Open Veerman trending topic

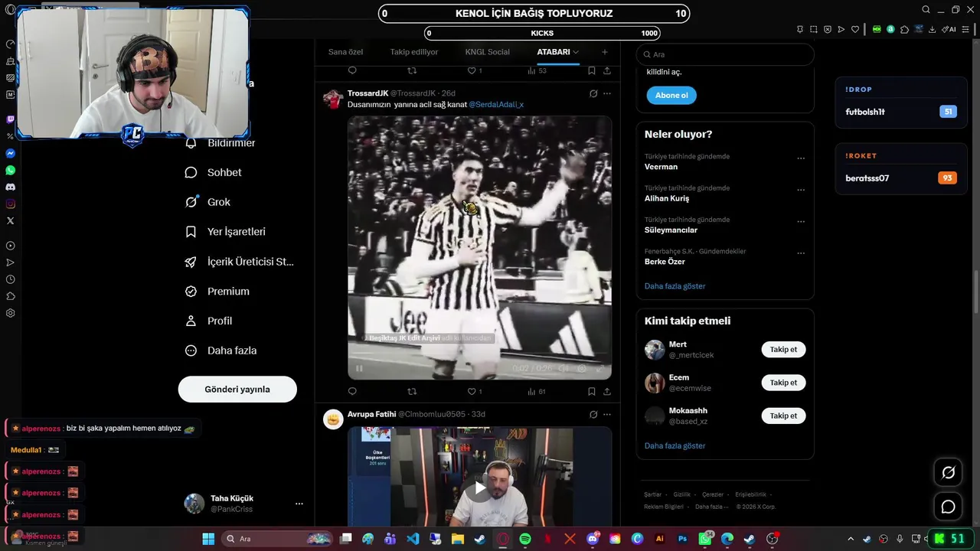[x=661, y=167]
